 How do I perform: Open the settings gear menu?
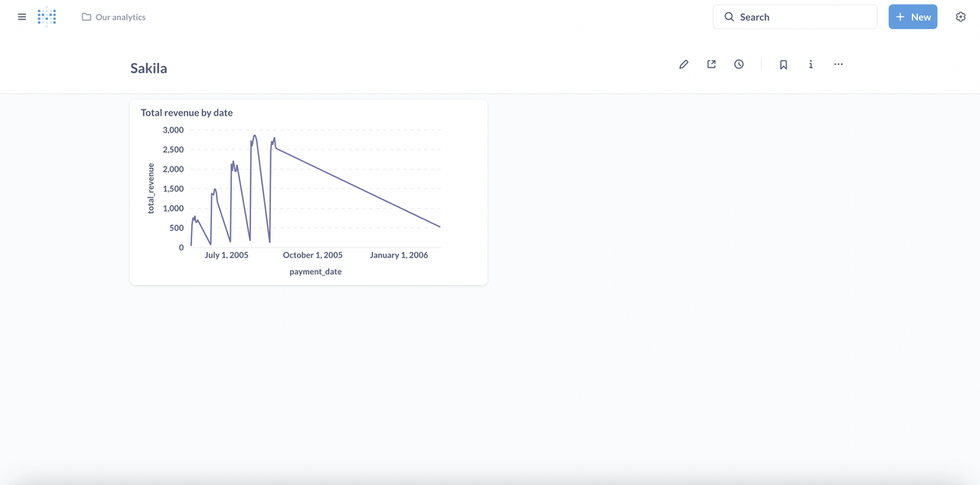click(961, 17)
